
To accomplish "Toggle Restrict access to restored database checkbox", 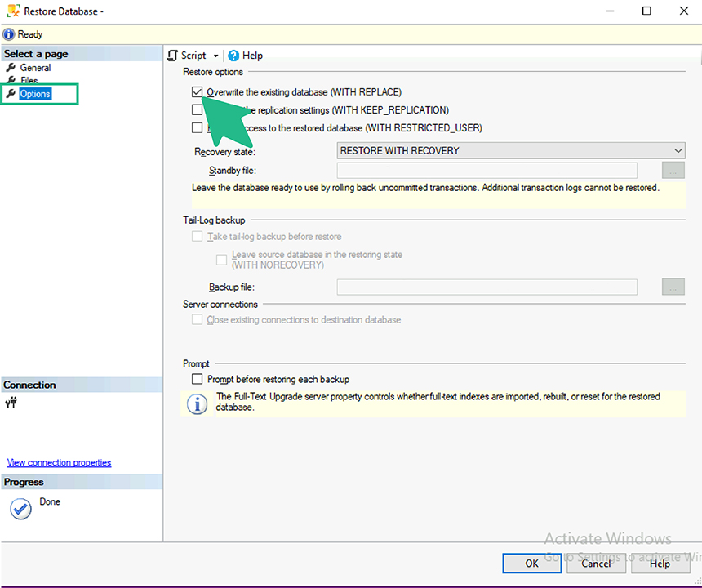I will (x=197, y=127).
